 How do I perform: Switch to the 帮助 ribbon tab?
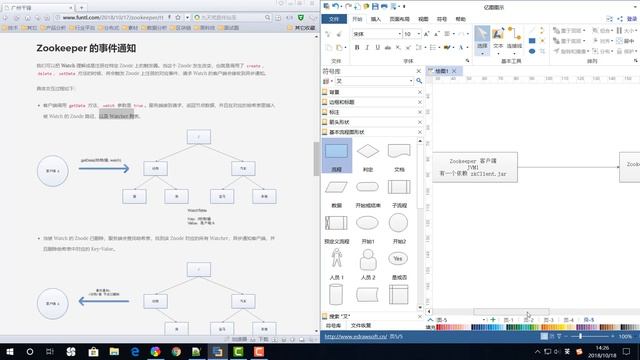460,19
